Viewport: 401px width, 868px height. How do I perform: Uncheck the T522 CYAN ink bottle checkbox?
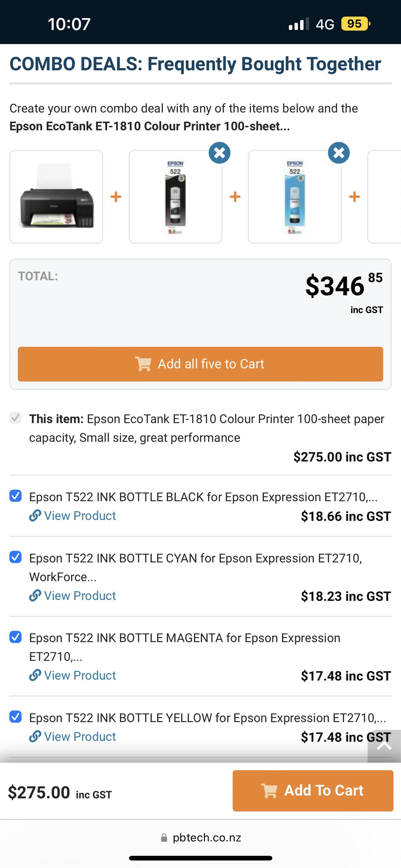click(x=15, y=557)
